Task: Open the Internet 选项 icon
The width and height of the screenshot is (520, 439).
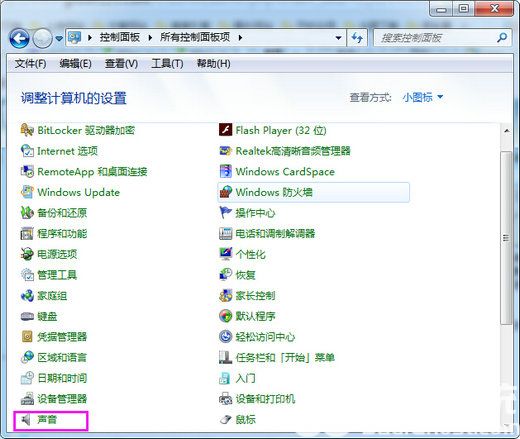Action: coord(27,151)
